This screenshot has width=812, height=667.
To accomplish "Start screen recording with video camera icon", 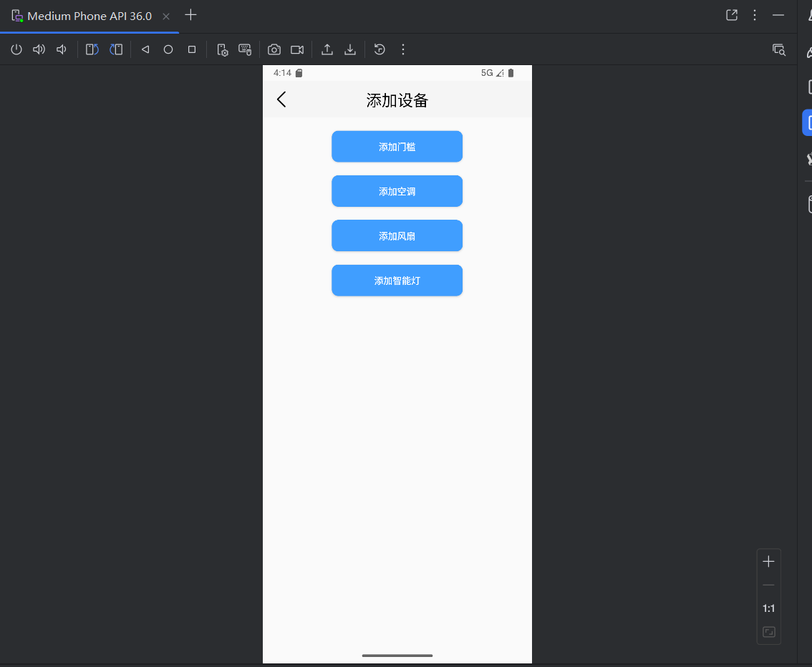I will click(297, 49).
